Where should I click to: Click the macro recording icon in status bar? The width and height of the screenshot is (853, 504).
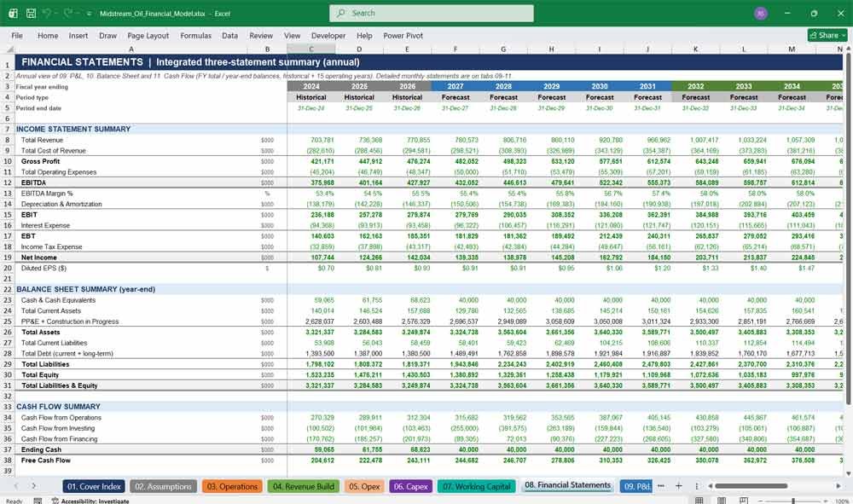coord(38,501)
